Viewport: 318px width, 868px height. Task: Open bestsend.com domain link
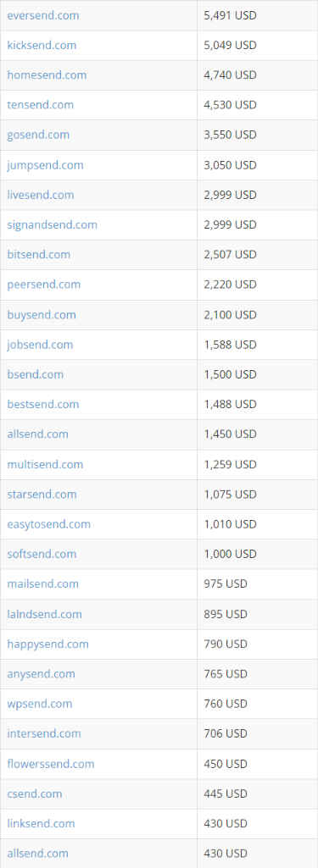[43, 405]
